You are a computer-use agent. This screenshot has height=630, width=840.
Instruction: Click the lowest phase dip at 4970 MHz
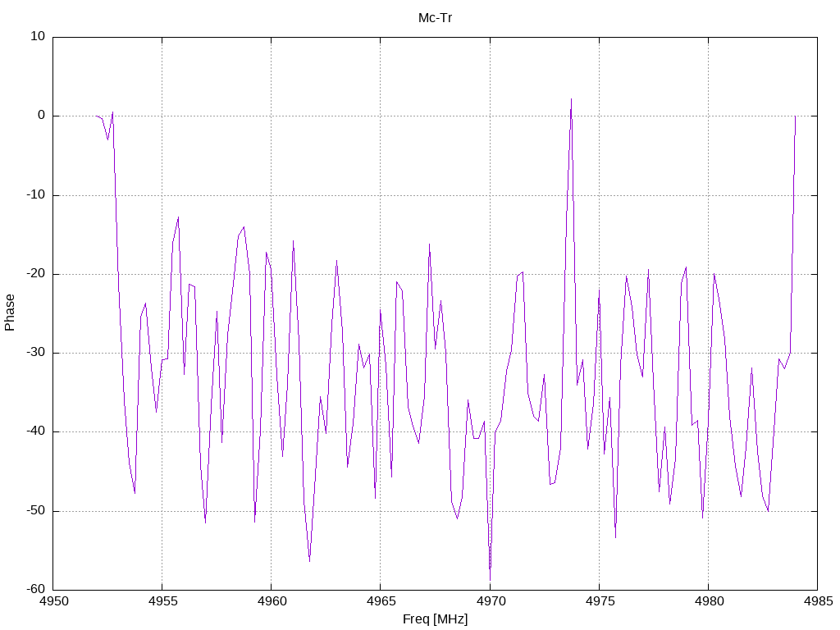tap(490, 579)
